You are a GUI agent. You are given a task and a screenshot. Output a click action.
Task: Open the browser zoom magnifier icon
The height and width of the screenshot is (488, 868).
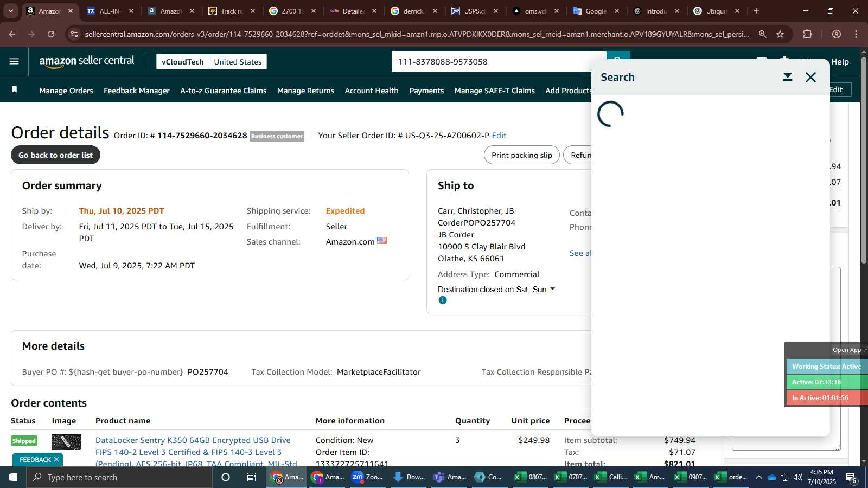click(762, 34)
